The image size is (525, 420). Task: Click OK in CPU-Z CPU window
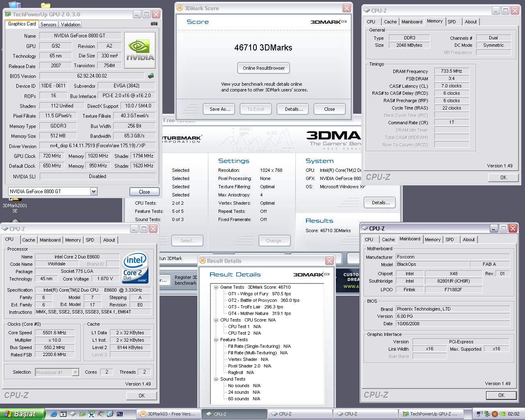(x=142, y=395)
